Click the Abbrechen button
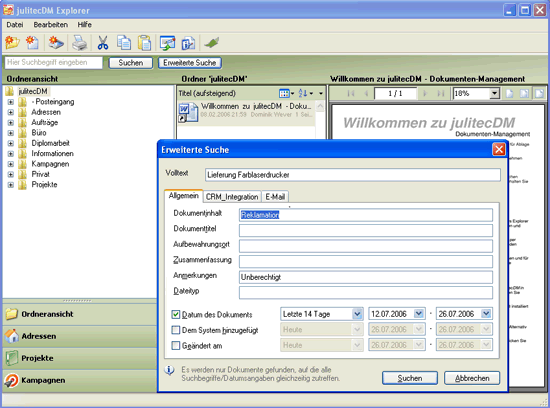 click(x=472, y=378)
